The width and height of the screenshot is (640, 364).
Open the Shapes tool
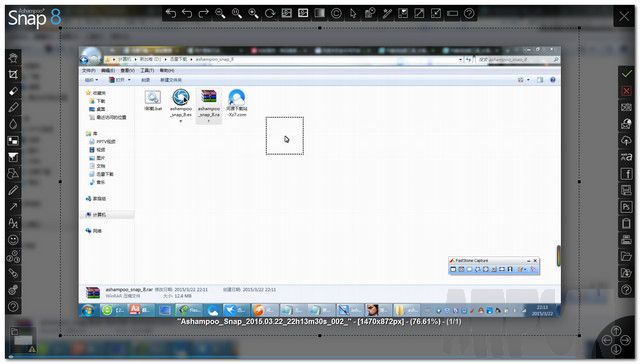13,173
